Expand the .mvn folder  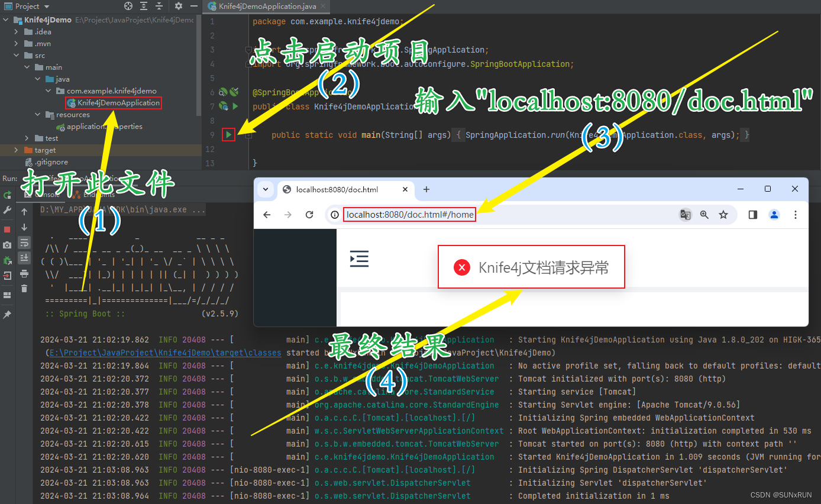pos(17,43)
